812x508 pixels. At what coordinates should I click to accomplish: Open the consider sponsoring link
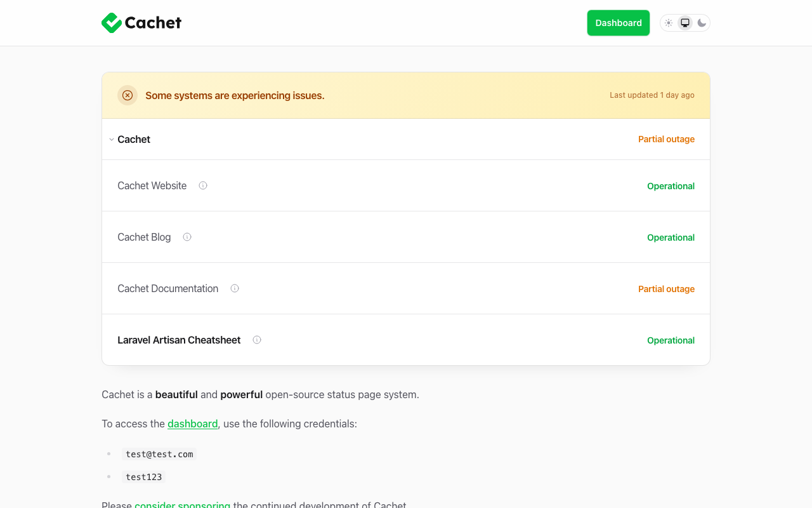(183, 505)
